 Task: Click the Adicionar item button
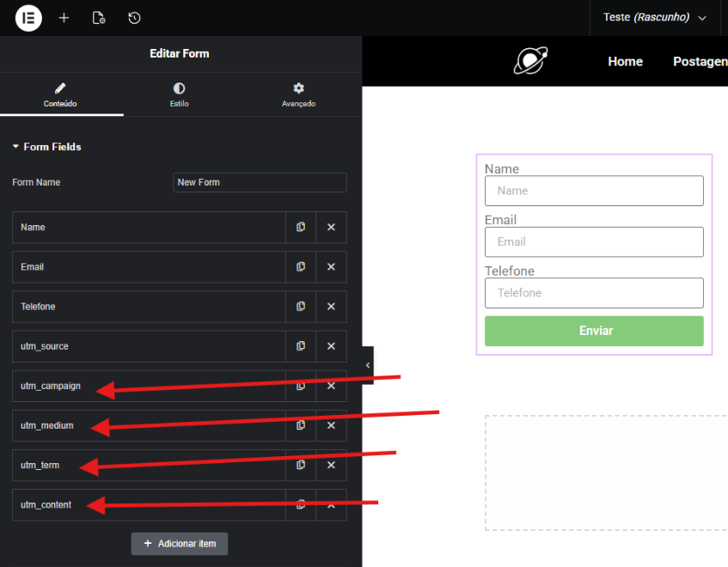tap(180, 544)
